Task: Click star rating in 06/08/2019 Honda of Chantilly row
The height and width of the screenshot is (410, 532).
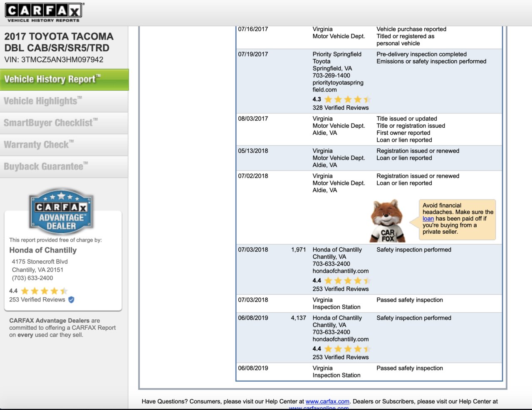Action: 347,349
